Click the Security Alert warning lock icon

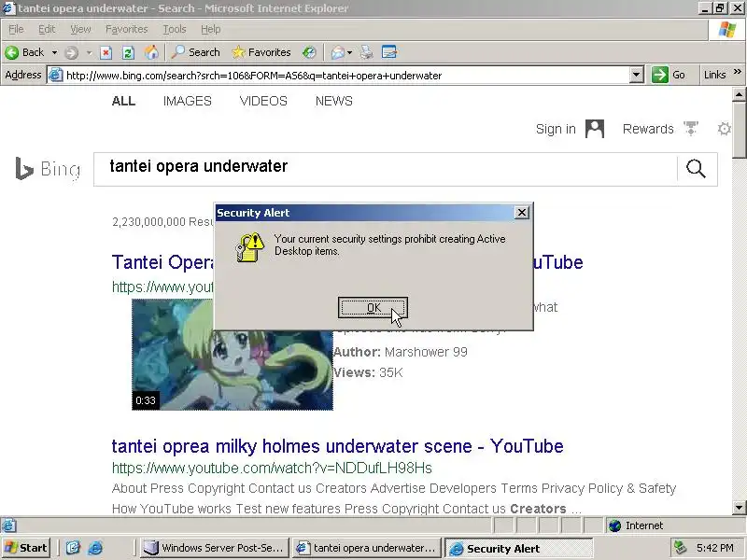pyautogui.click(x=250, y=246)
